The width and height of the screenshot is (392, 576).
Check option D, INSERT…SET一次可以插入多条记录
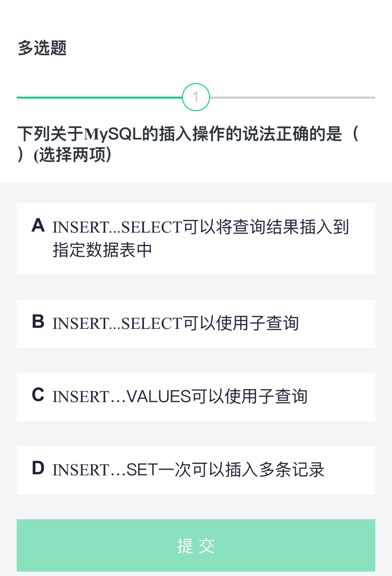click(195, 470)
